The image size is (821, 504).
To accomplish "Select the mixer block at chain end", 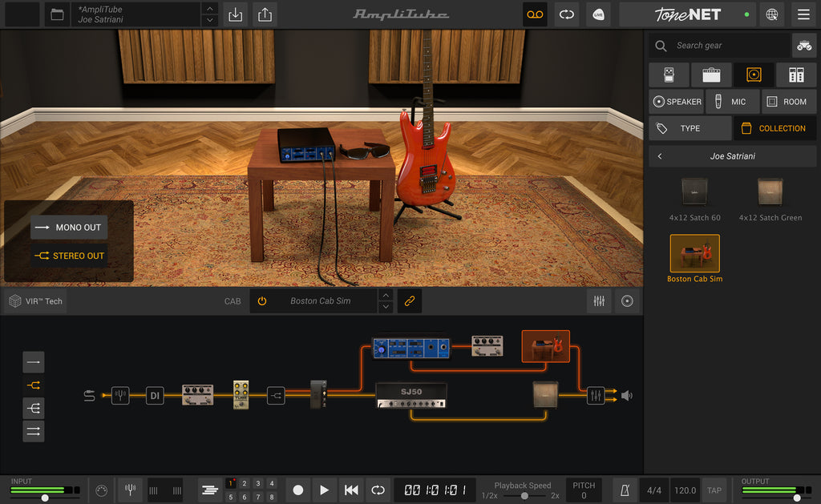I will pos(596,395).
